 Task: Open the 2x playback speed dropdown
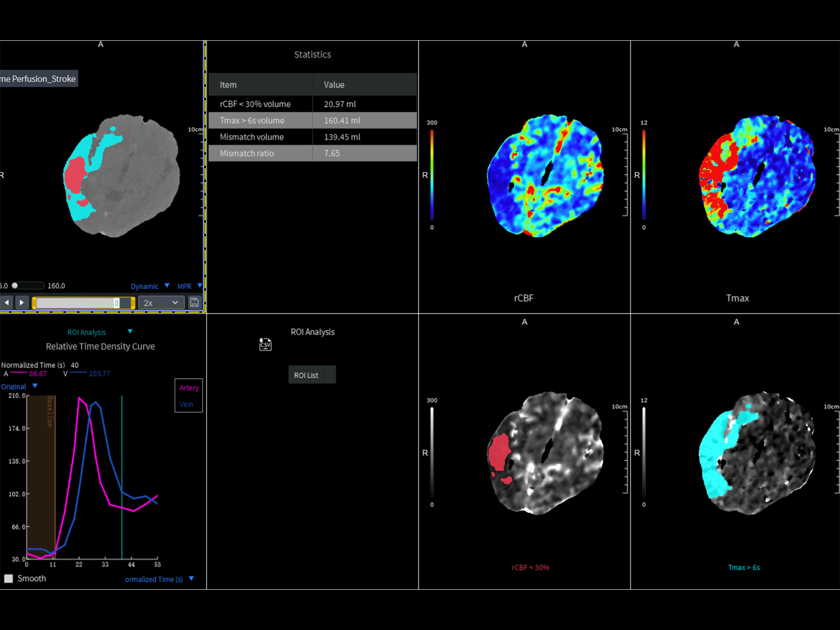pyautogui.click(x=161, y=303)
